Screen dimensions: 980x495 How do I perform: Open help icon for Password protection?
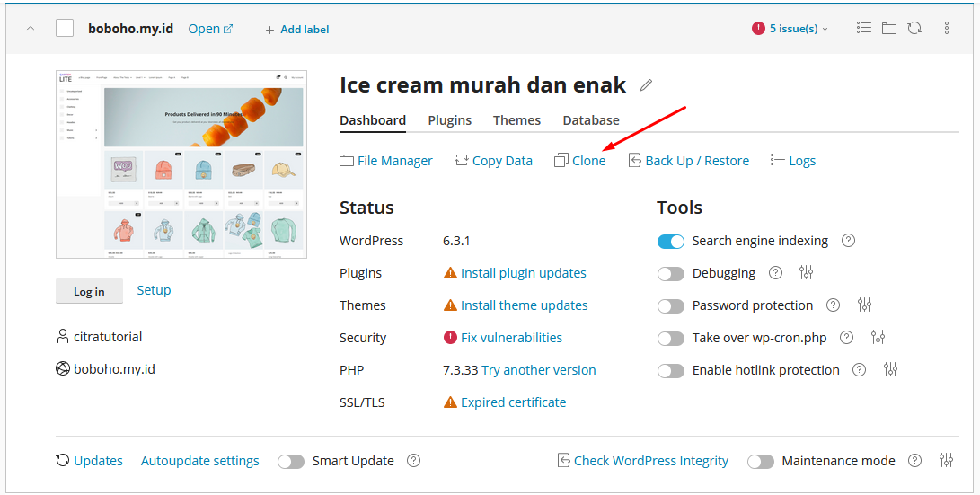[833, 305]
